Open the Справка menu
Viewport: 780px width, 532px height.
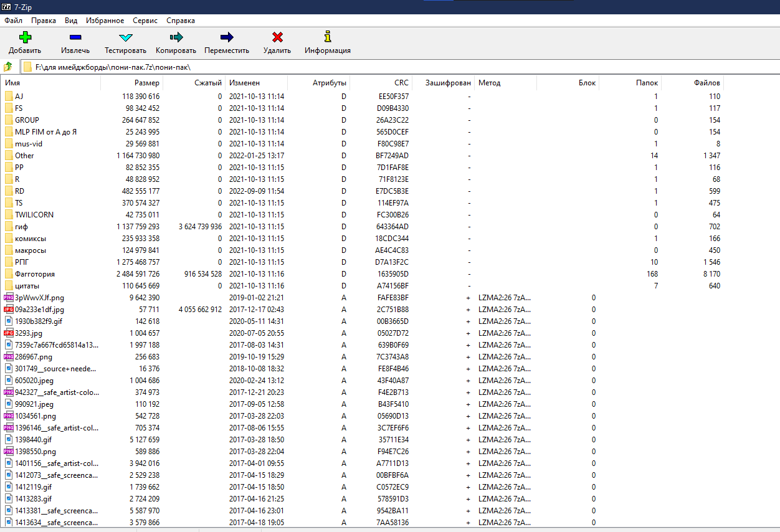click(181, 21)
